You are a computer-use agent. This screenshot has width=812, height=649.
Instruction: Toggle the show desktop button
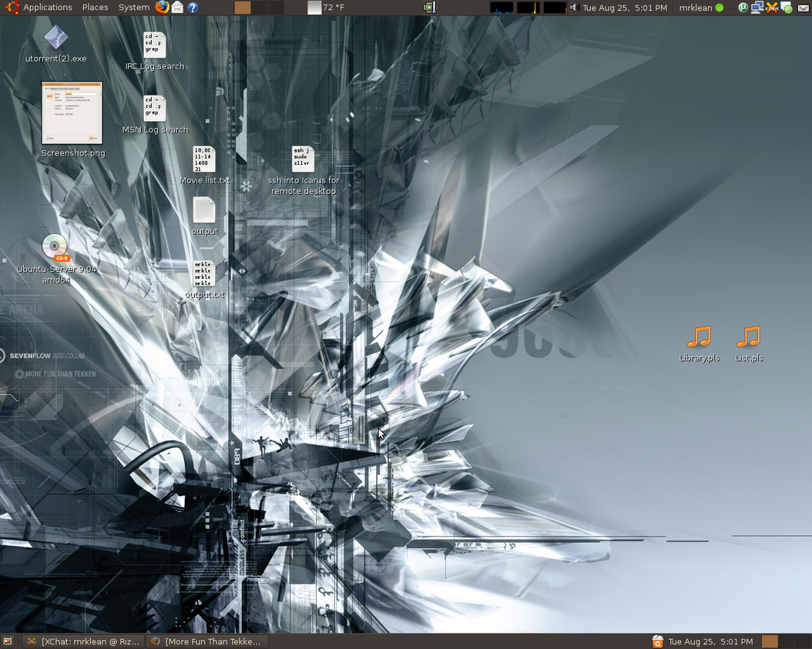(x=8, y=641)
